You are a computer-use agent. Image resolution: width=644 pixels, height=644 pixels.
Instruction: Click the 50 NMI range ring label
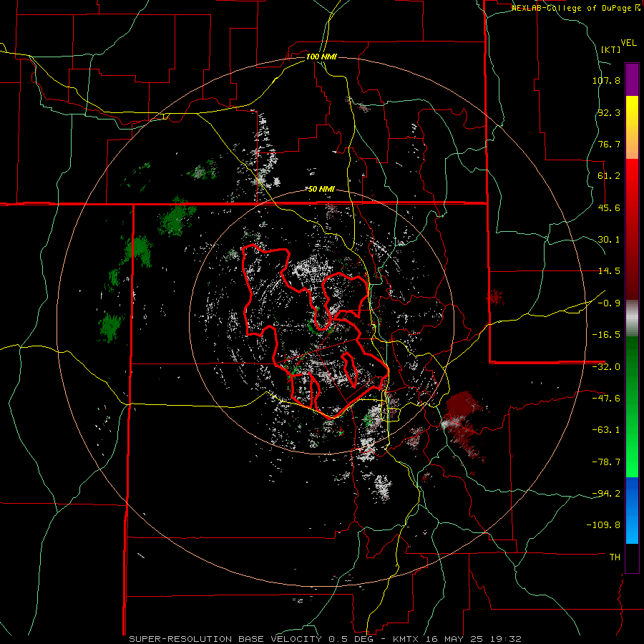(321, 190)
